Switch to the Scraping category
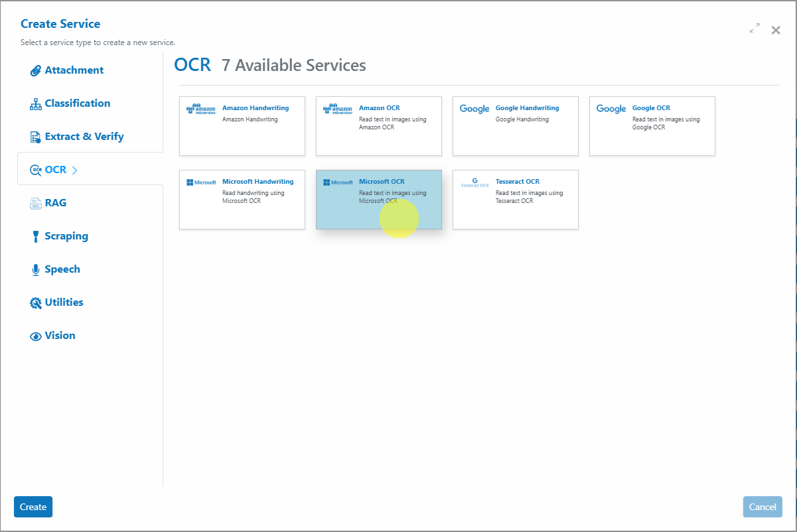Viewport: 797px width, 532px height. click(x=66, y=236)
